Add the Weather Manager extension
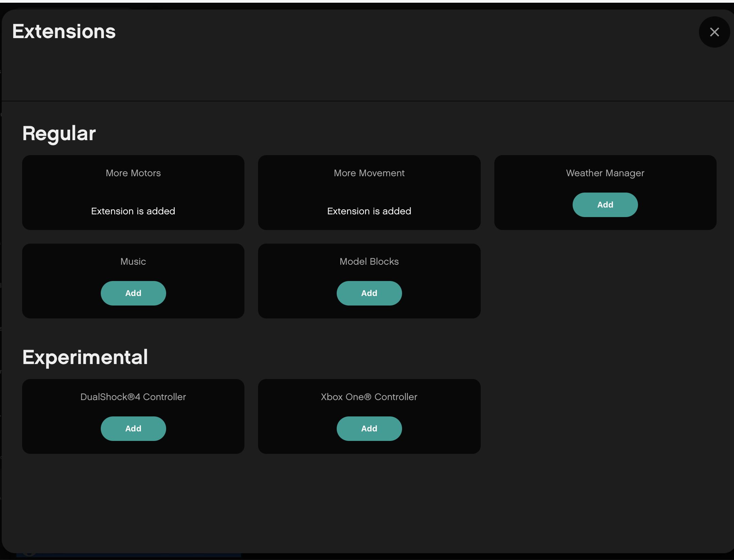Viewport: 734px width, 560px height. coord(605,205)
